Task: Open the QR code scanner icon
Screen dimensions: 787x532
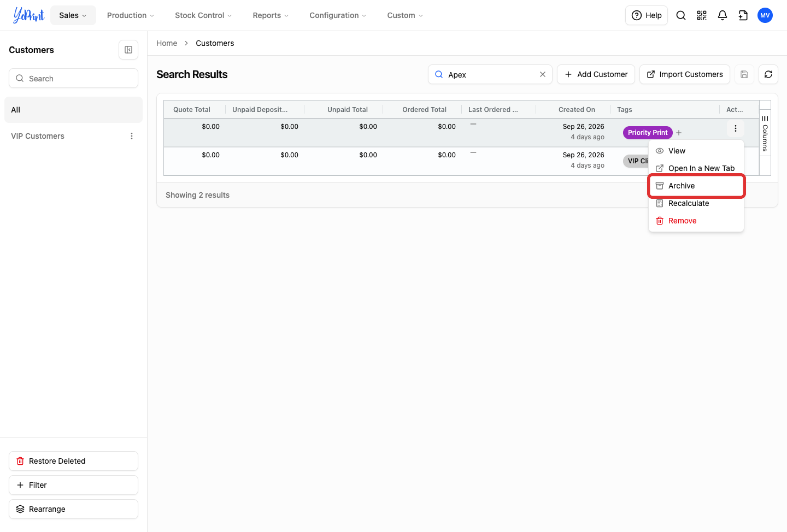Action: coord(702,15)
